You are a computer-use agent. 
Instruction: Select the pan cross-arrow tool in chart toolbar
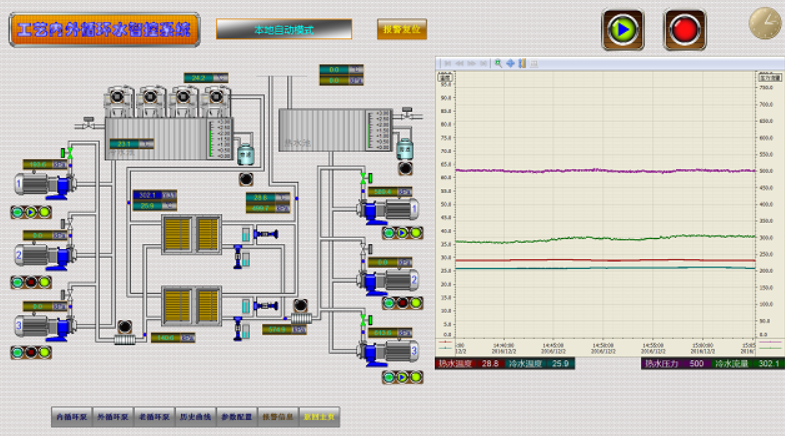tap(510, 63)
